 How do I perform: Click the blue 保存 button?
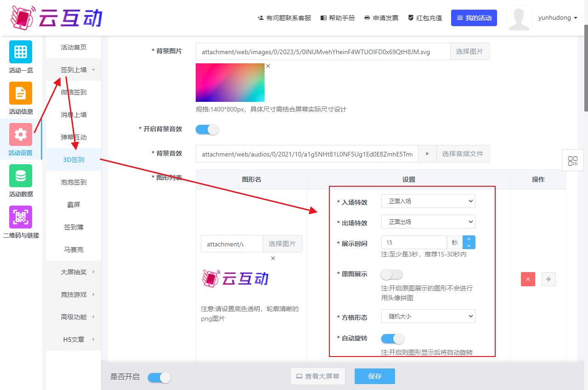(x=375, y=376)
